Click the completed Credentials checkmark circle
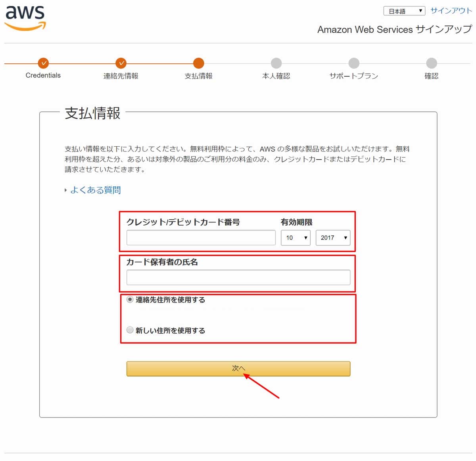 pos(43,63)
